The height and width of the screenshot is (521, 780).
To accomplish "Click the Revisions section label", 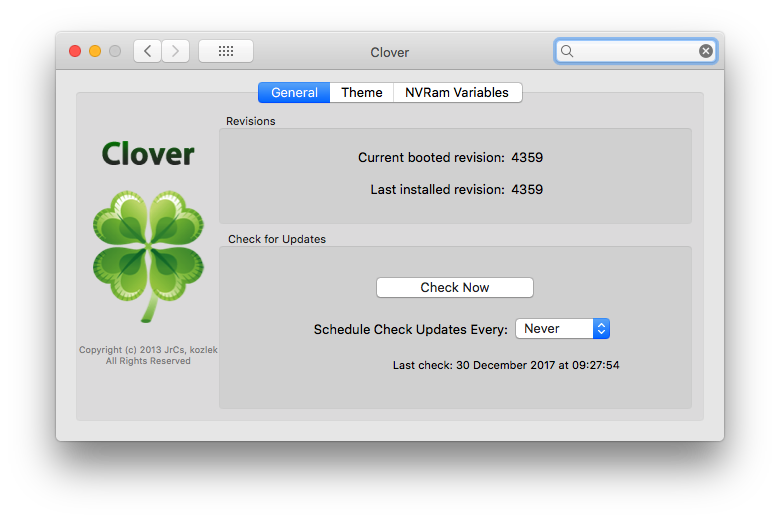I will (251, 121).
